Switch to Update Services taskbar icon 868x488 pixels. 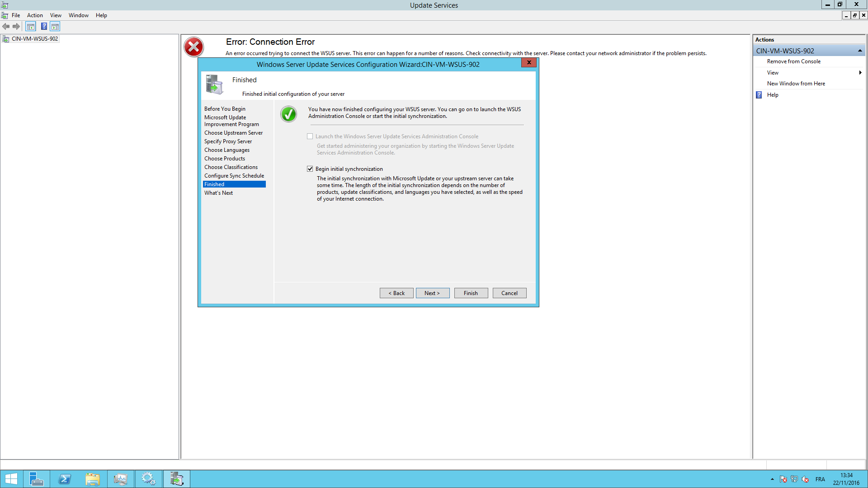pos(177,479)
